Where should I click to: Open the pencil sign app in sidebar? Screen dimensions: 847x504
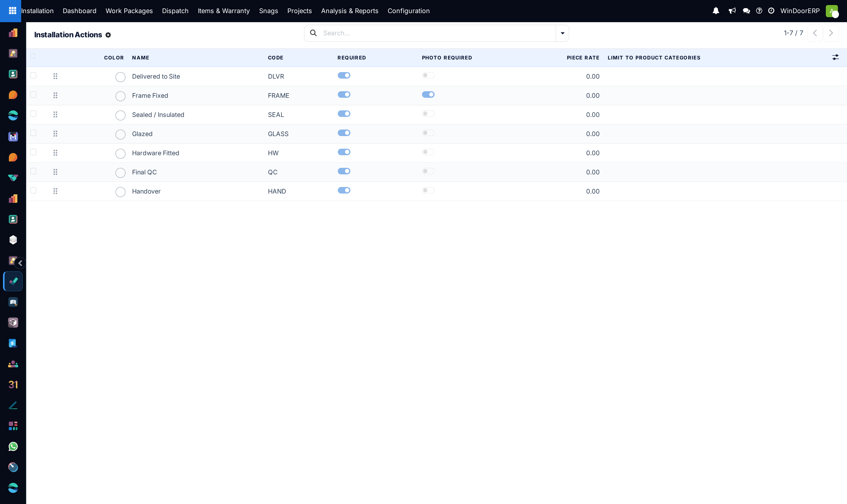coord(13,405)
